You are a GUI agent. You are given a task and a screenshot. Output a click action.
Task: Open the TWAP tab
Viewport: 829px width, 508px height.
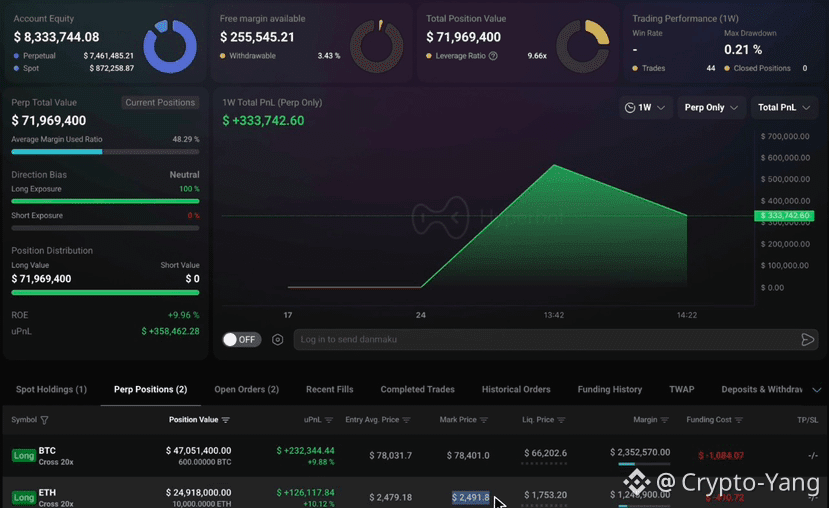click(x=681, y=390)
